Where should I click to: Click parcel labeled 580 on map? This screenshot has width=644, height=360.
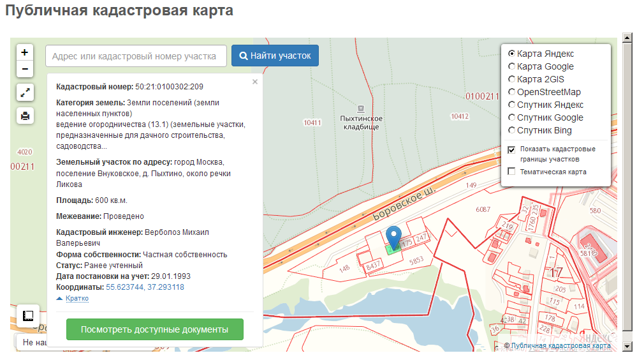pyautogui.click(x=595, y=211)
